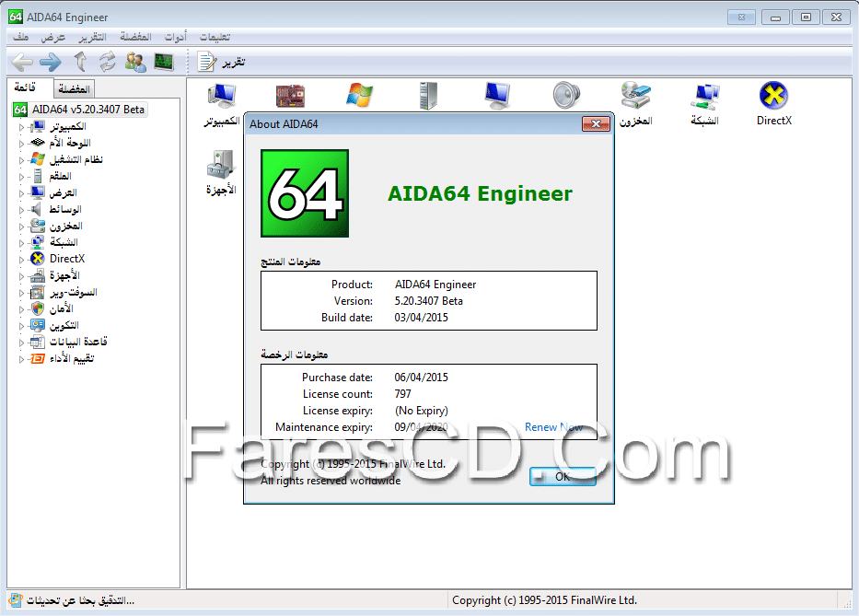Expand the الشبكة tree node
The width and height of the screenshot is (859, 616).
[21, 243]
